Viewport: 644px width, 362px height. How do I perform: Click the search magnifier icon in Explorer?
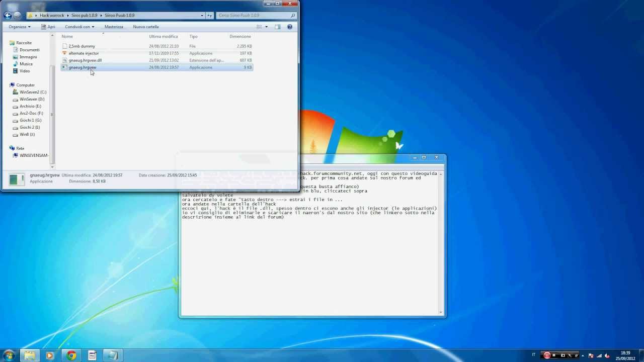coord(293,16)
